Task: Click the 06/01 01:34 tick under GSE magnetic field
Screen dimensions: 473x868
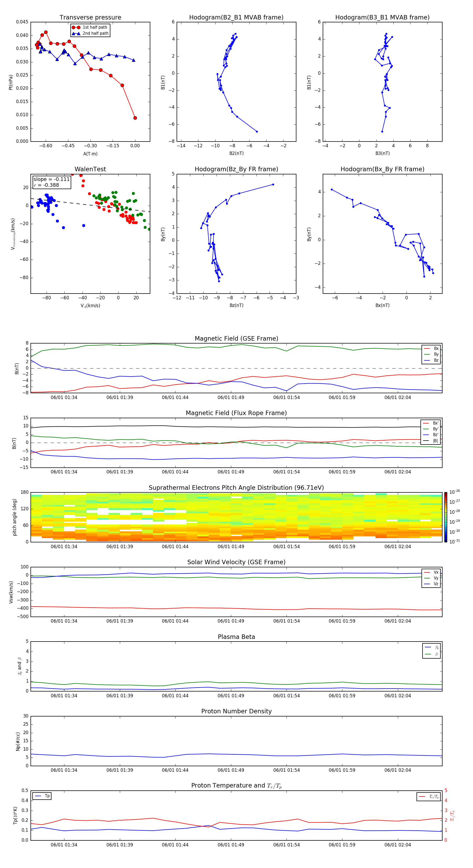Action: [64, 398]
